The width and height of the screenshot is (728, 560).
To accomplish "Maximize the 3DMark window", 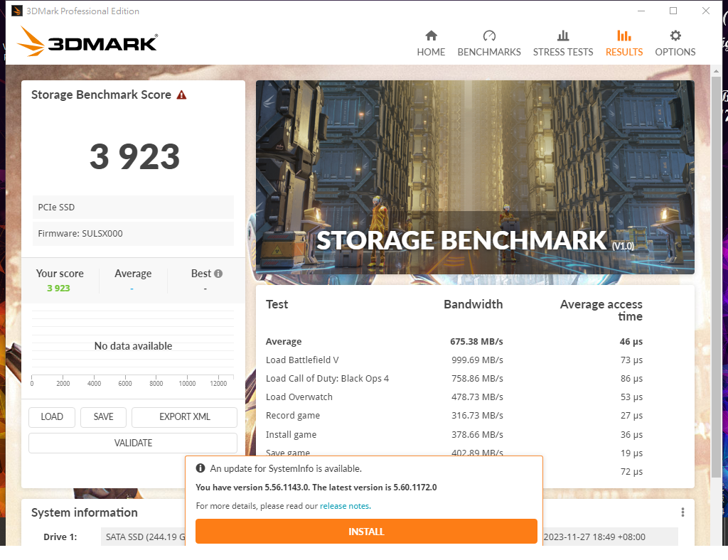I will (673, 11).
